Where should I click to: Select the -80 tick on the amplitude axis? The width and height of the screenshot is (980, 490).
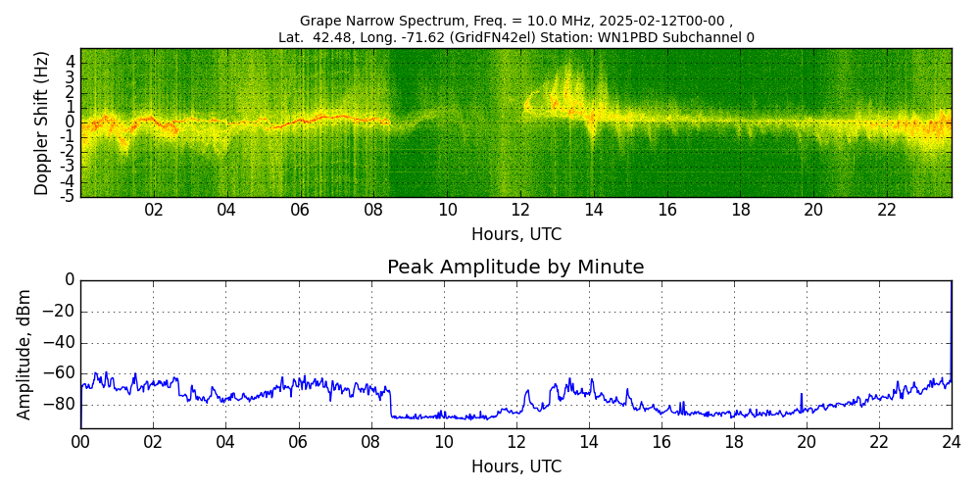tap(58, 404)
